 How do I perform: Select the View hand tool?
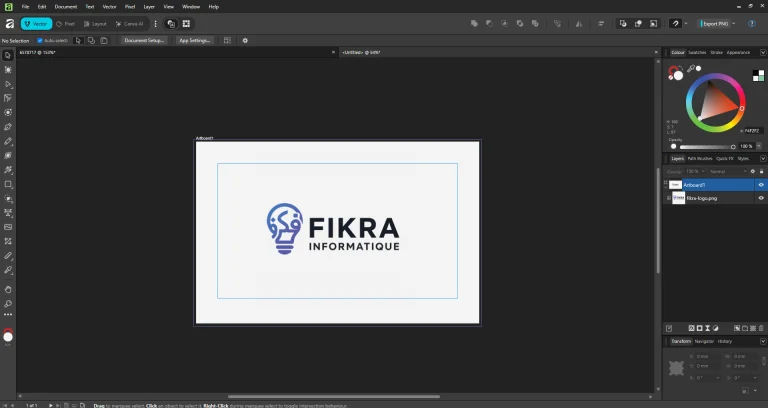pos(8,289)
